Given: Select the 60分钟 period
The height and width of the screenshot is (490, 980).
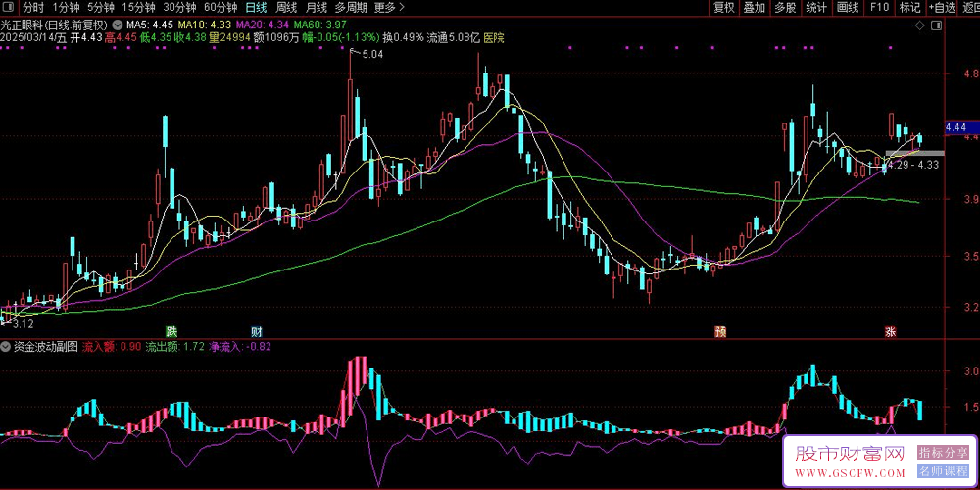Looking at the screenshot, I should 220,8.
